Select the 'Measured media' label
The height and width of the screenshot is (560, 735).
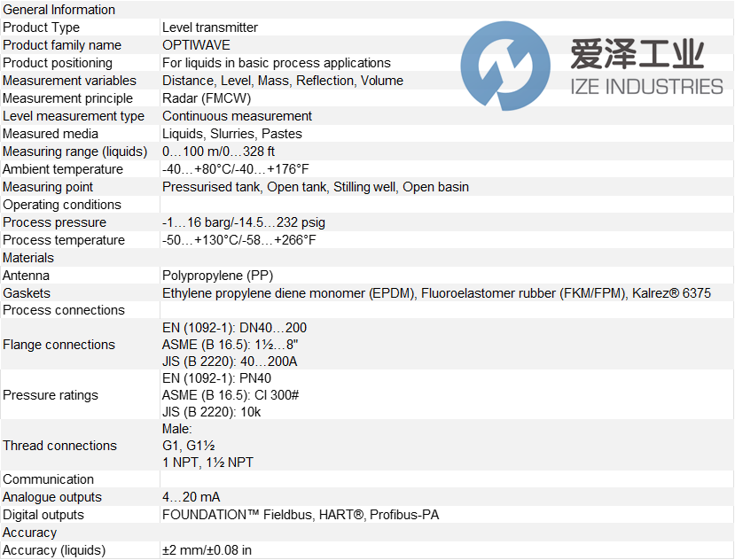click(51, 134)
